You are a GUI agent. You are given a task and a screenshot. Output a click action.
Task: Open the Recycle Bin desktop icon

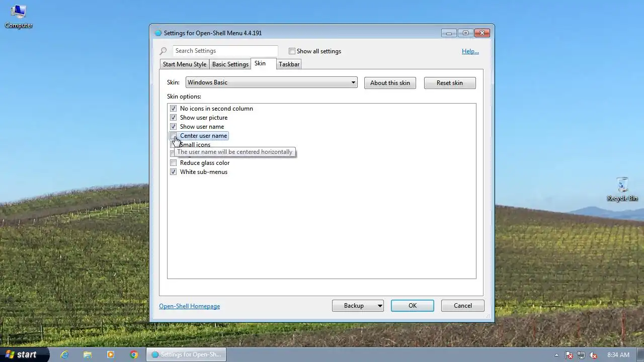click(622, 189)
